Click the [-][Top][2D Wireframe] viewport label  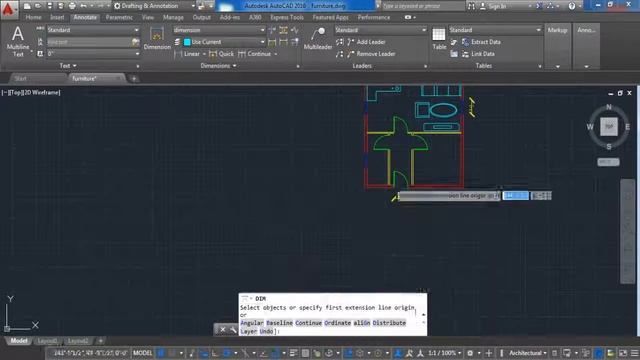[x=31, y=93]
